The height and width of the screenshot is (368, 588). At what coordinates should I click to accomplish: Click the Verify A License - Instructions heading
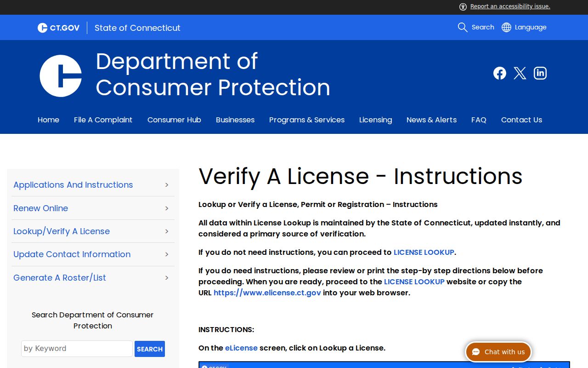[361, 176]
